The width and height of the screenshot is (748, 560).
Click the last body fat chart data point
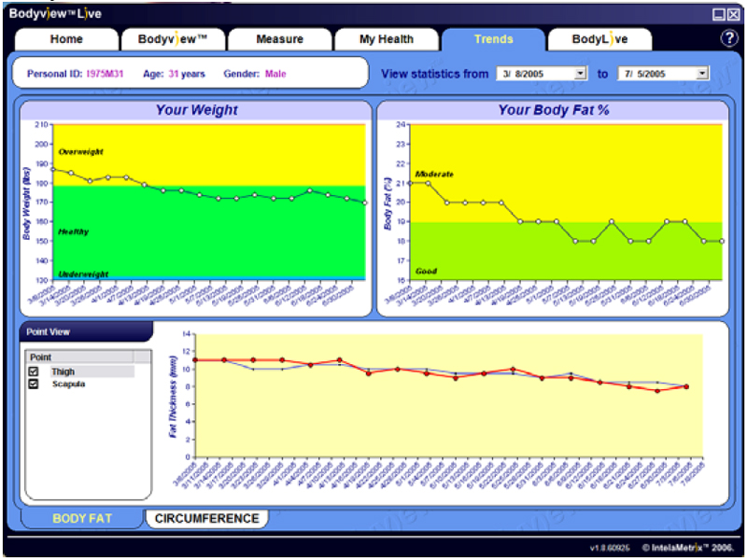tap(722, 241)
